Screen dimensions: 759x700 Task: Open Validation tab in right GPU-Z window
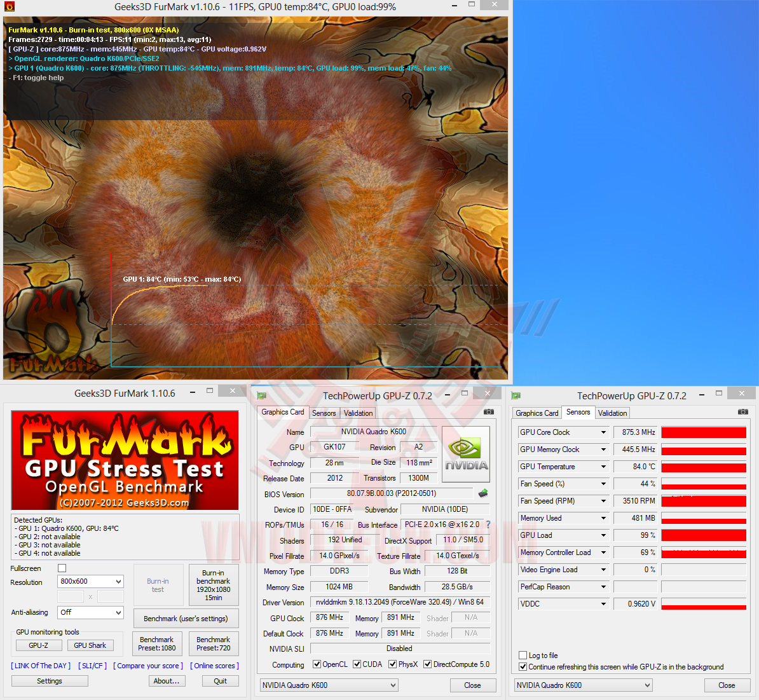(x=612, y=413)
